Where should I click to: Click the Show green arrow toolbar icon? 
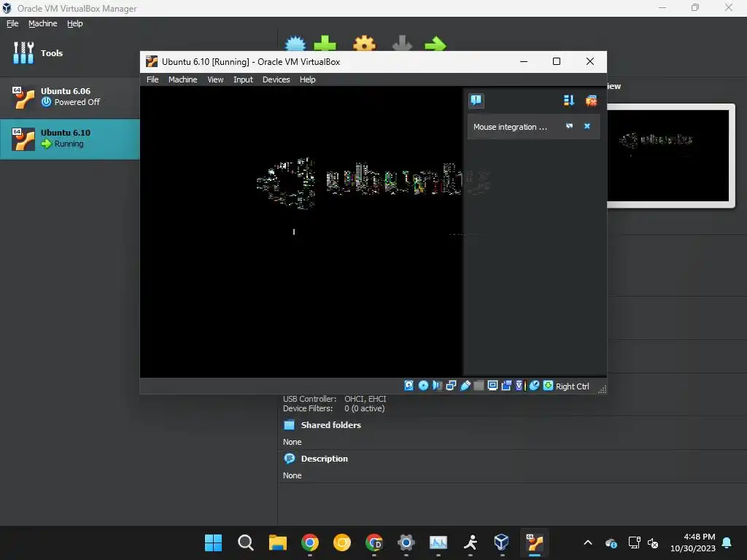(x=435, y=44)
